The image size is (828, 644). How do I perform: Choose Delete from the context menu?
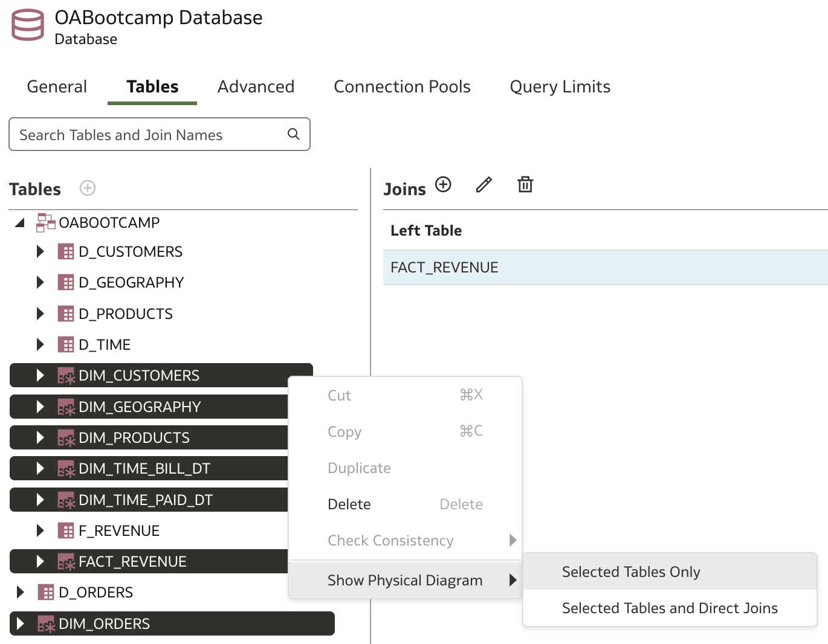405,504
